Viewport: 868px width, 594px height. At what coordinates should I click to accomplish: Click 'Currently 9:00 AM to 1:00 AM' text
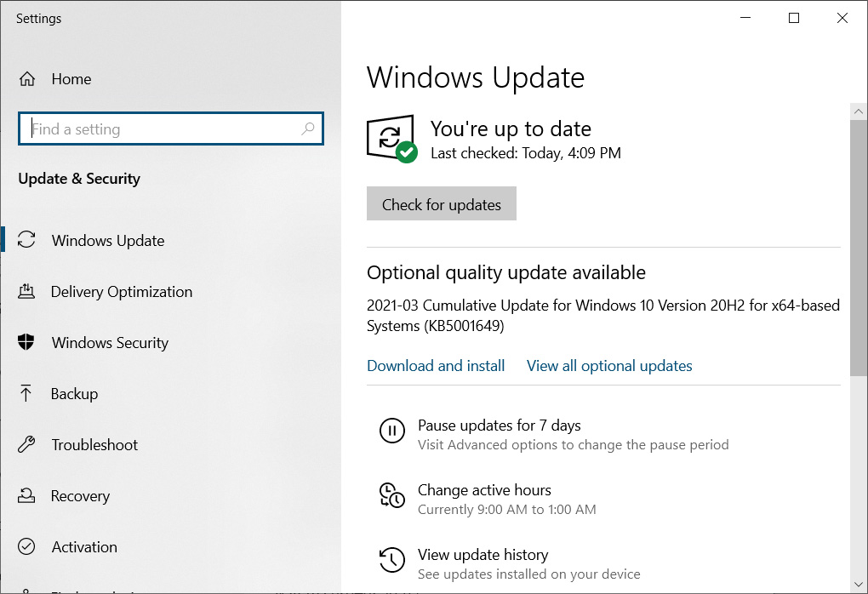[x=506, y=509]
